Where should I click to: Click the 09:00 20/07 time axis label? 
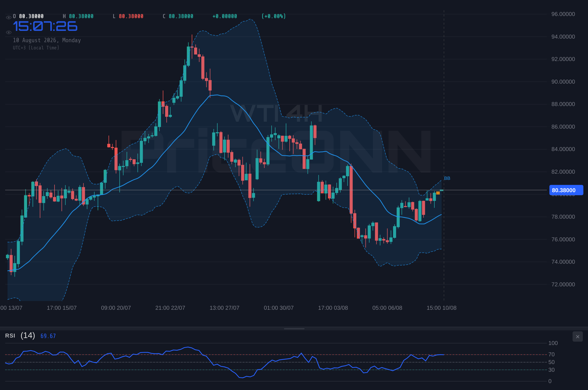tap(116, 308)
